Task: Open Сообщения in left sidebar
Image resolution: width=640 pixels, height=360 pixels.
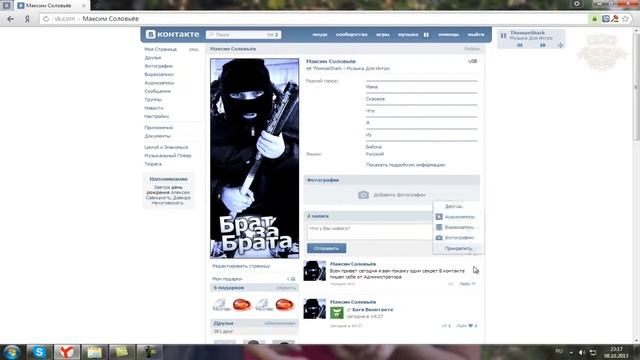Action: pyautogui.click(x=157, y=91)
